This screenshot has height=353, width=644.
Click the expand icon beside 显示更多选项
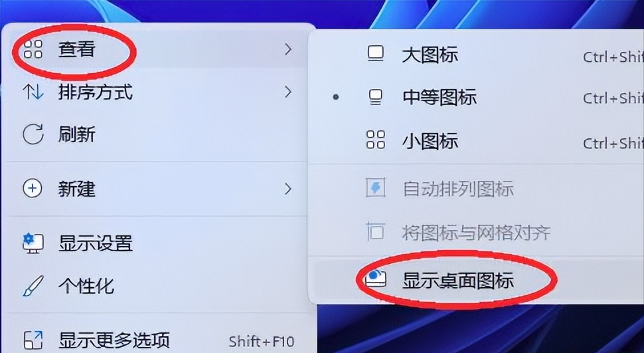coord(33,340)
